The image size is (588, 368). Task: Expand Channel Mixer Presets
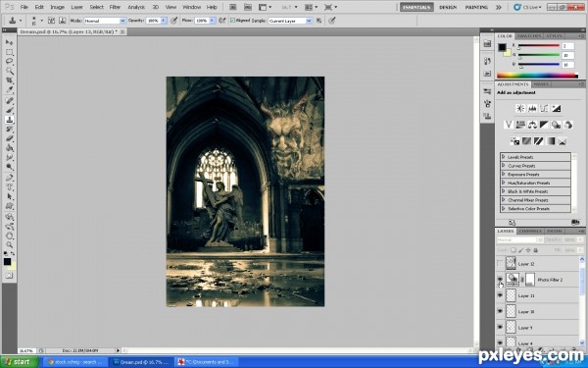pos(504,200)
